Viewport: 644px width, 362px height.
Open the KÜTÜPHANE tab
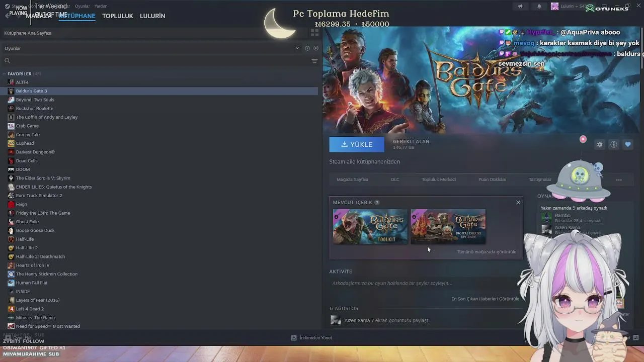tap(77, 16)
